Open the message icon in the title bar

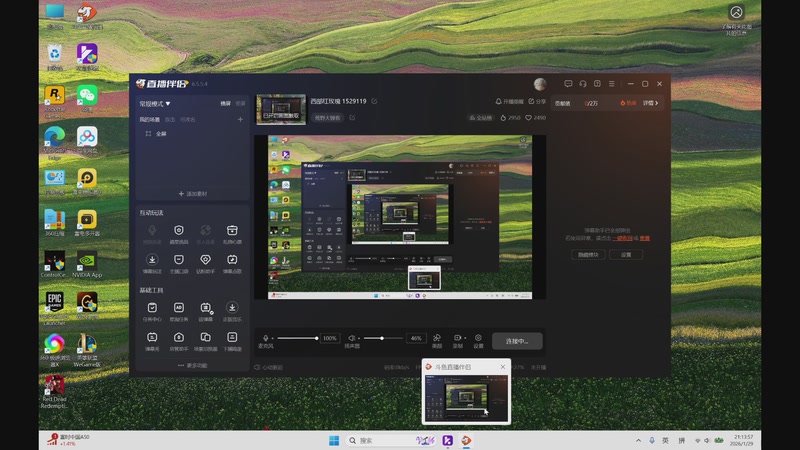point(568,84)
